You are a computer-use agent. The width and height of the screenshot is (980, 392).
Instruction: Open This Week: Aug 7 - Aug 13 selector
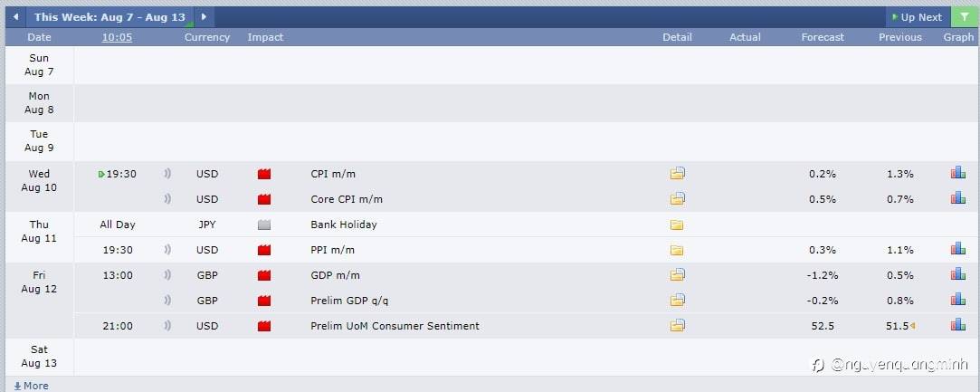(x=109, y=17)
